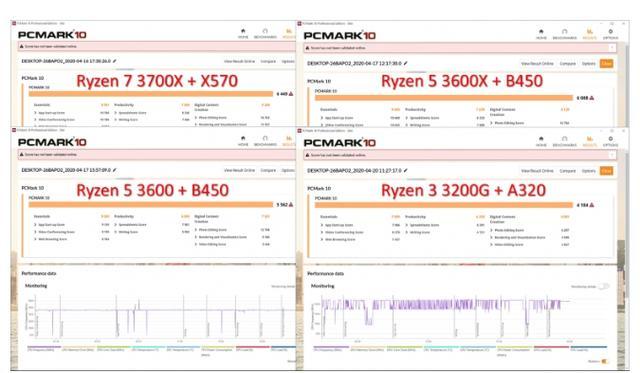This screenshot has height=373, width=640.
Task: Go to HOME in the Ryzen 5 3600X window
Action: coord(541,34)
